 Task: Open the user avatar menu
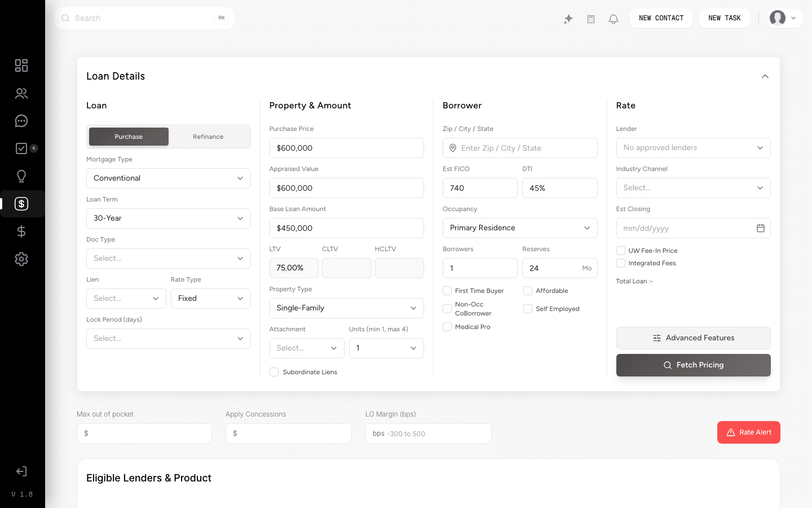coord(785,18)
